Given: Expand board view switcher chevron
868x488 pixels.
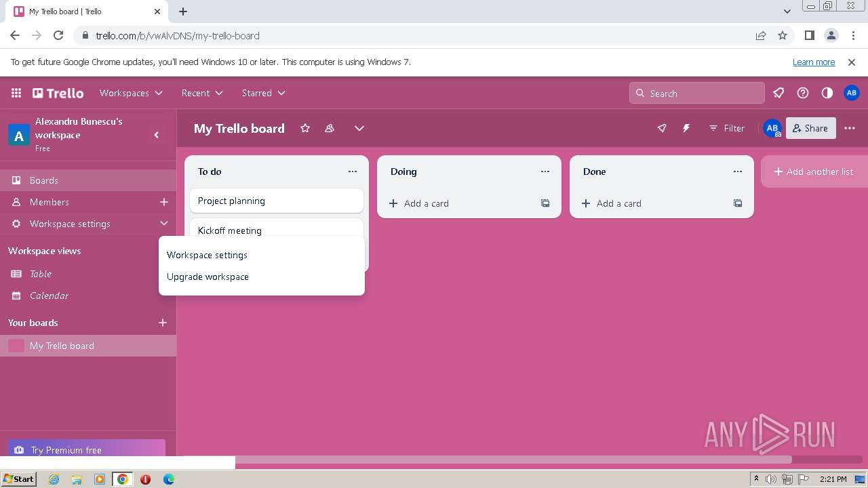Looking at the screenshot, I should pyautogui.click(x=359, y=128).
